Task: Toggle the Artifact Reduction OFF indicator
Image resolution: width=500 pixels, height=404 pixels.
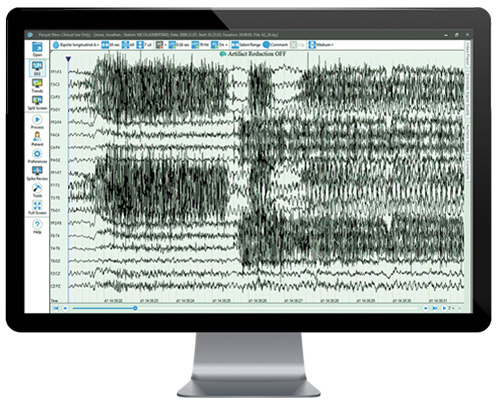Action: pos(253,54)
